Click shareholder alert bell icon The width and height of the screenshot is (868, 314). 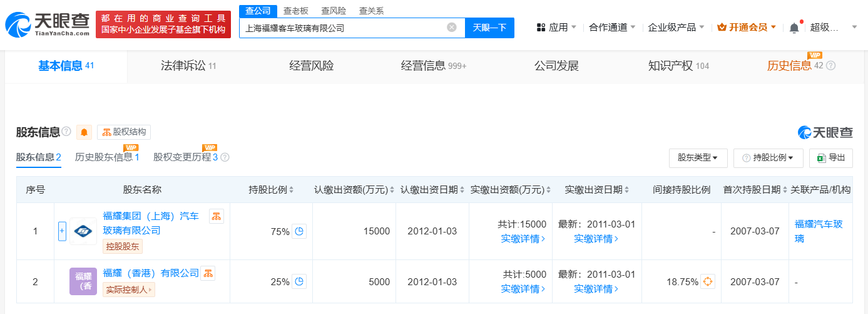(x=84, y=132)
